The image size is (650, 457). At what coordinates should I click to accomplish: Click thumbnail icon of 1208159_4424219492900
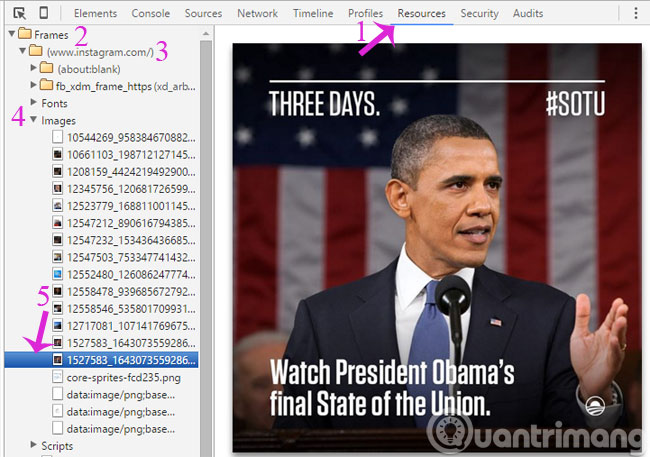tap(58, 171)
